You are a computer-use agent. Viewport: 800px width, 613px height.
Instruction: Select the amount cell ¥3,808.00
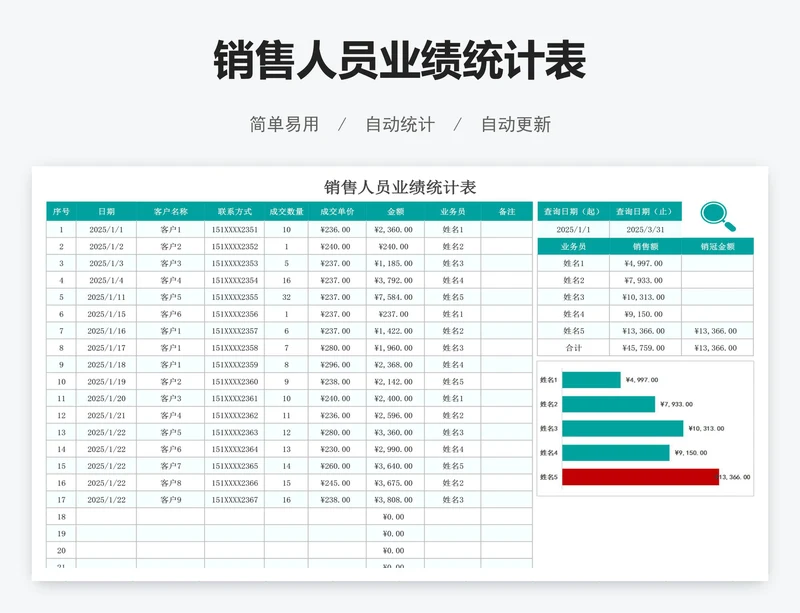pos(395,500)
